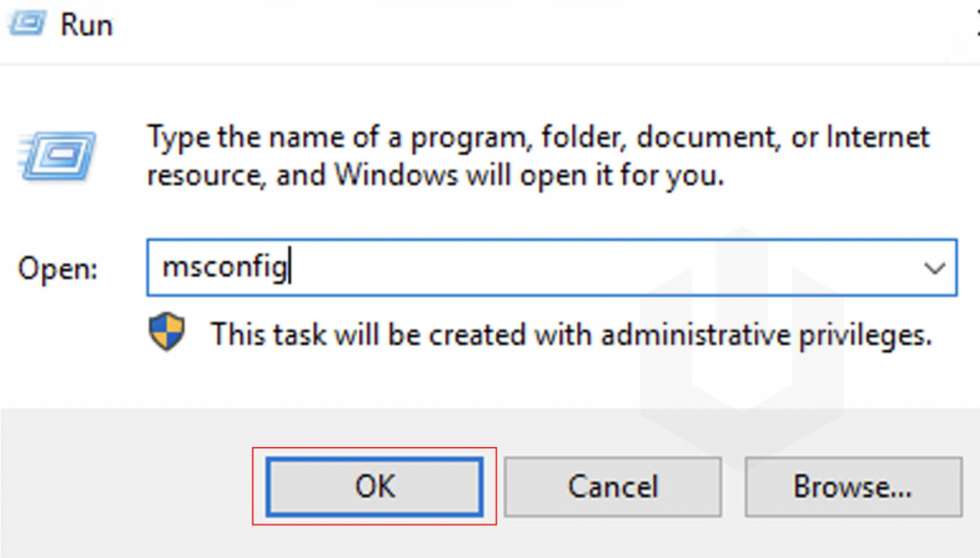Click empty space in the Open text field
This screenshot has height=558, width=980.
593,269
